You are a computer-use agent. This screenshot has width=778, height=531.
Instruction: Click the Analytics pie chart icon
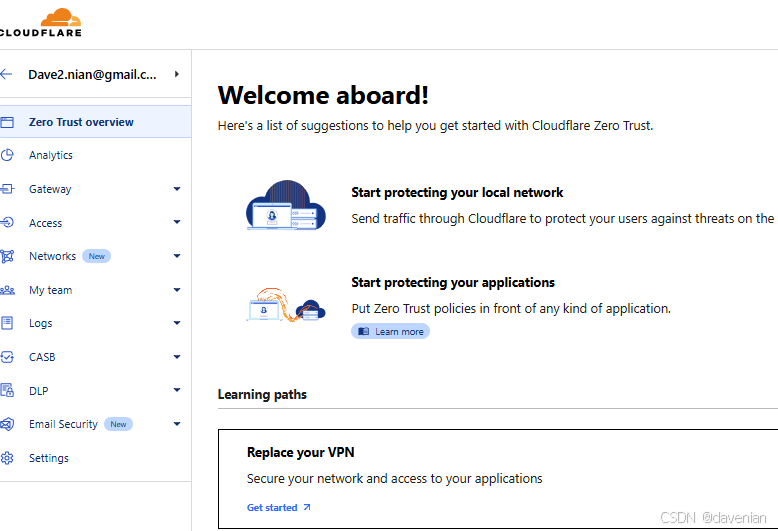[7, 155]
